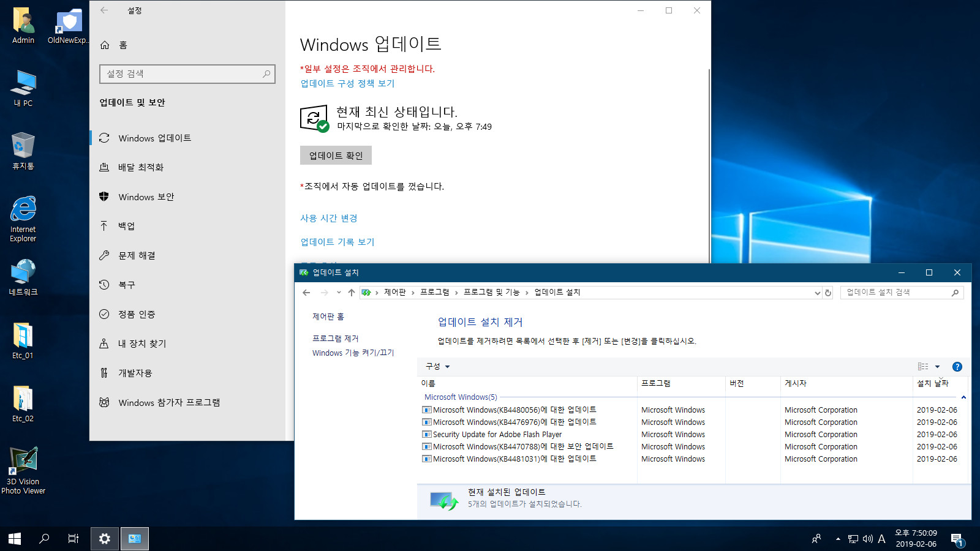Click the forward arrow in 업데이트 설치 window
Image resolution: width=980 pixels, height=551 pixels.
pos(325,293)
